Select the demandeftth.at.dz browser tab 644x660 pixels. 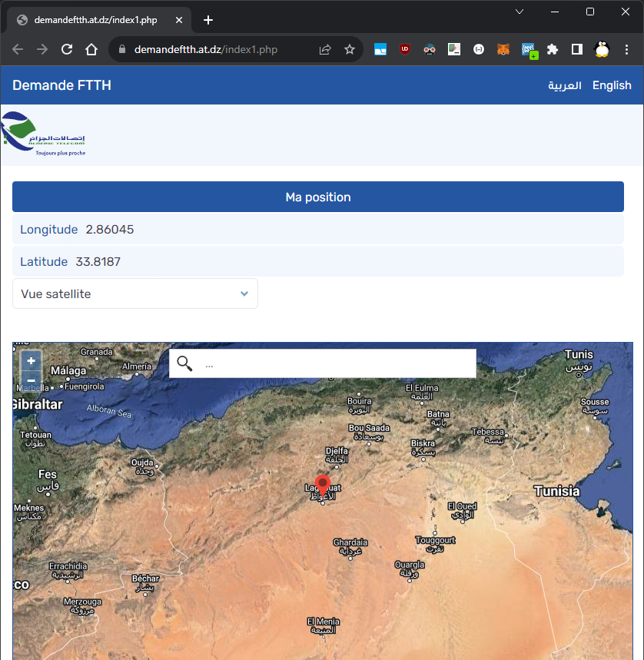click(96, 20)
